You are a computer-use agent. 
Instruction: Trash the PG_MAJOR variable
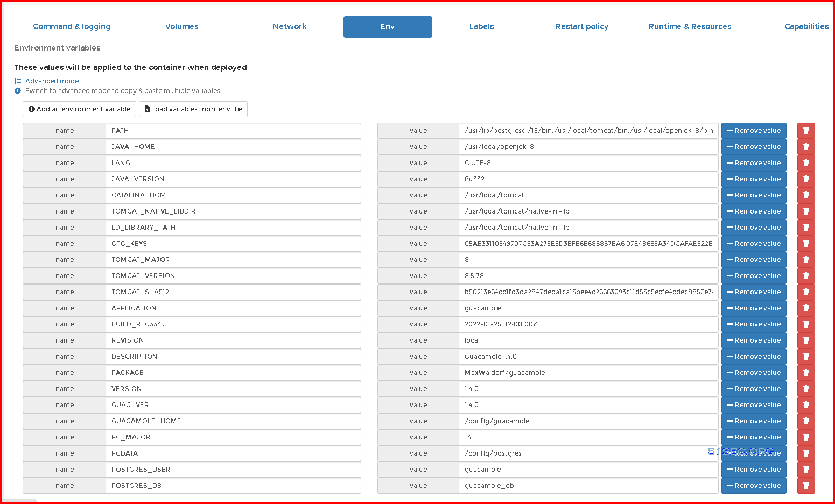pos(806,437)
